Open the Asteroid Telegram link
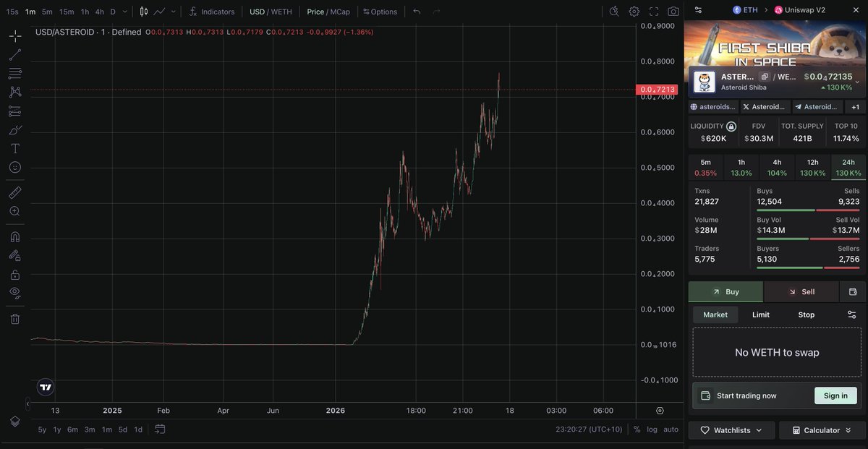868x449 pixels. coord(817,107)
